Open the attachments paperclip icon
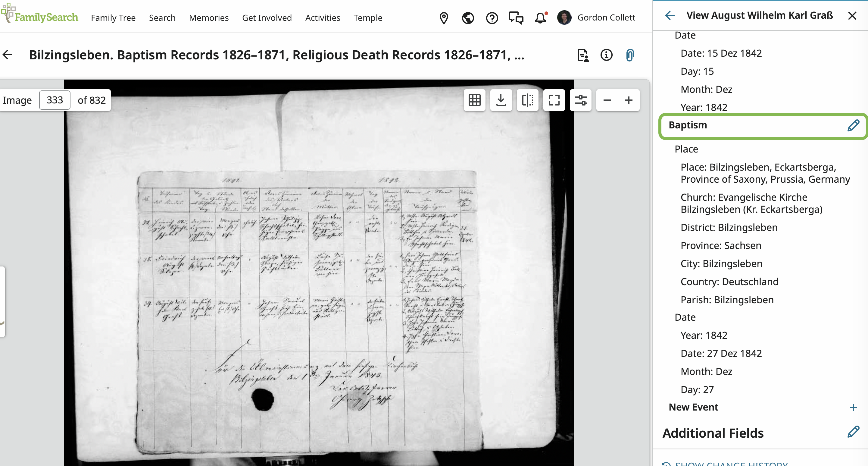The width and height of the screenshot is (868, 466). [x=630, y=55]
